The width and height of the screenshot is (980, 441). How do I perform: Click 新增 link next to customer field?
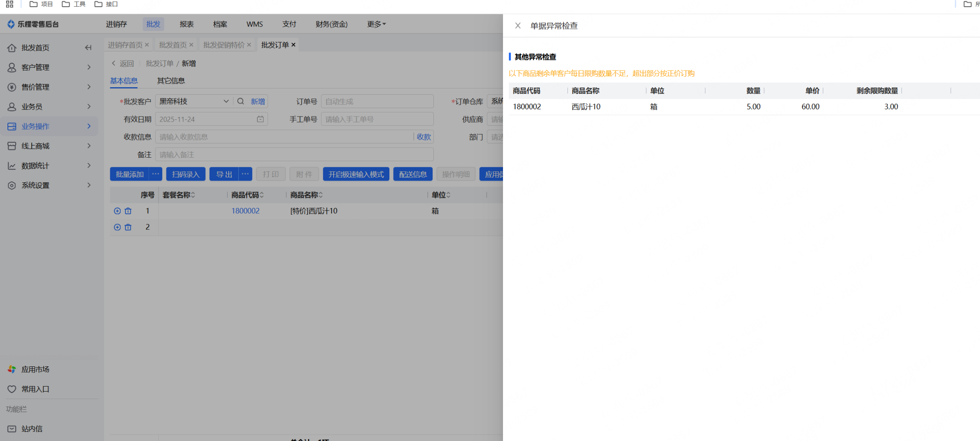tap(258, 101)
